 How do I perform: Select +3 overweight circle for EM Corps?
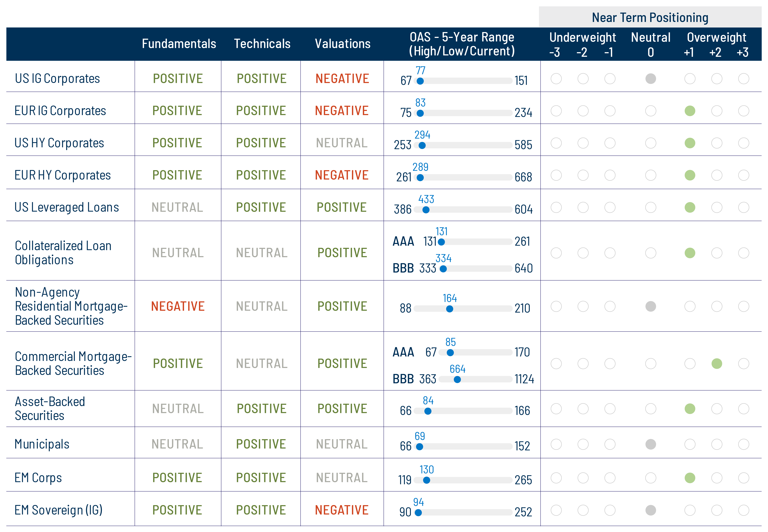coord(743,478)
